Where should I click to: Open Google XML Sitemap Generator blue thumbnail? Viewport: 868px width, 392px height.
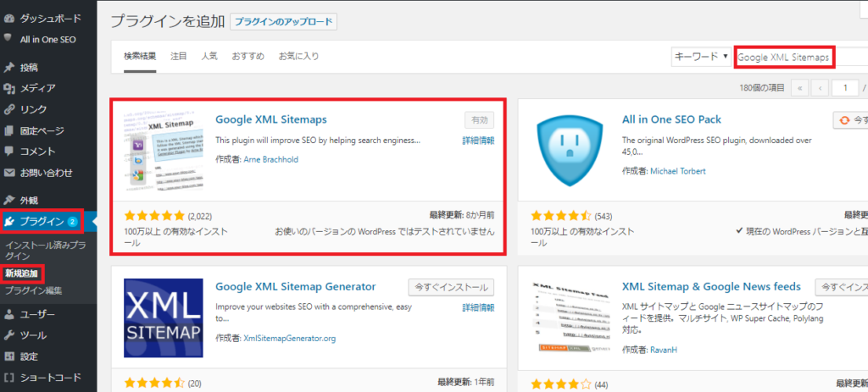pyautogui.click(x=164, y=318)
